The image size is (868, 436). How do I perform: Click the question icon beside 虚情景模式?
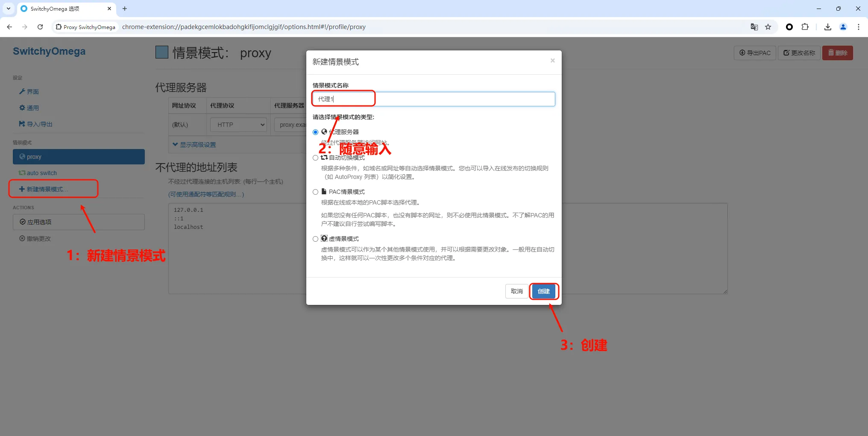click(324, 238)
